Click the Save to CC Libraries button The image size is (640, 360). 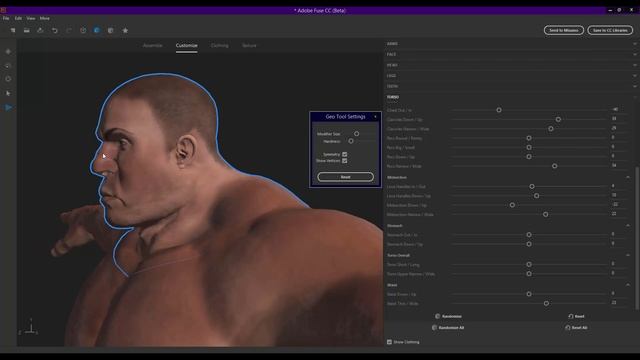(610, 30)
